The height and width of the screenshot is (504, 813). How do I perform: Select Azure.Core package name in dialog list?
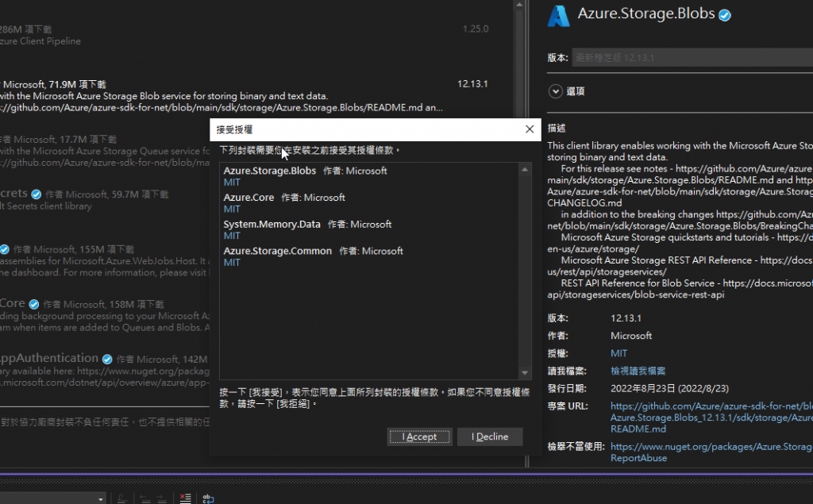point(249,198)
